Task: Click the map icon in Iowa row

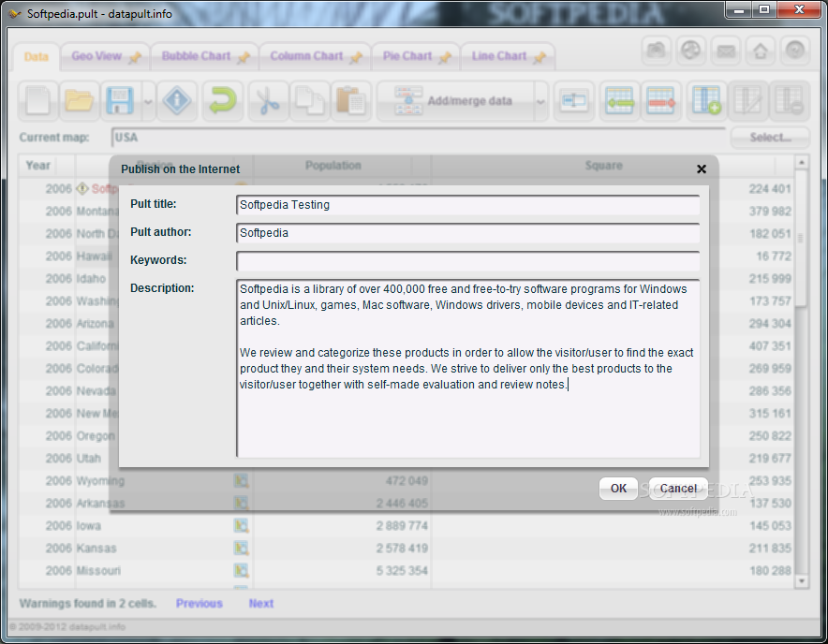Action: pos(242,526)
